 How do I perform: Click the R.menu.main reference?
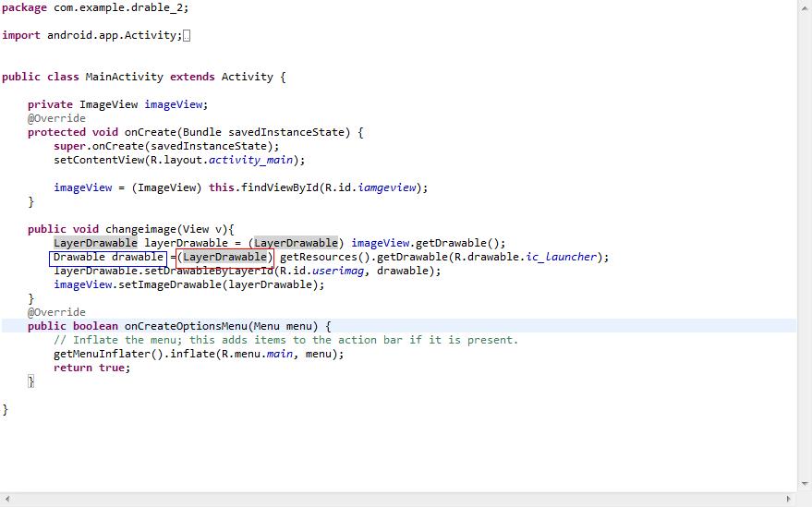(257, 354)
